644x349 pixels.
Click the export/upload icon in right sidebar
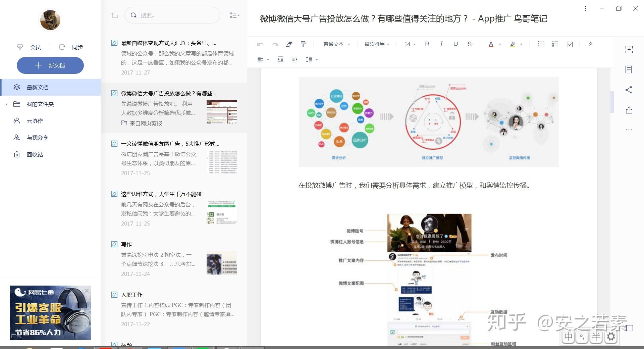coord(629,110)
